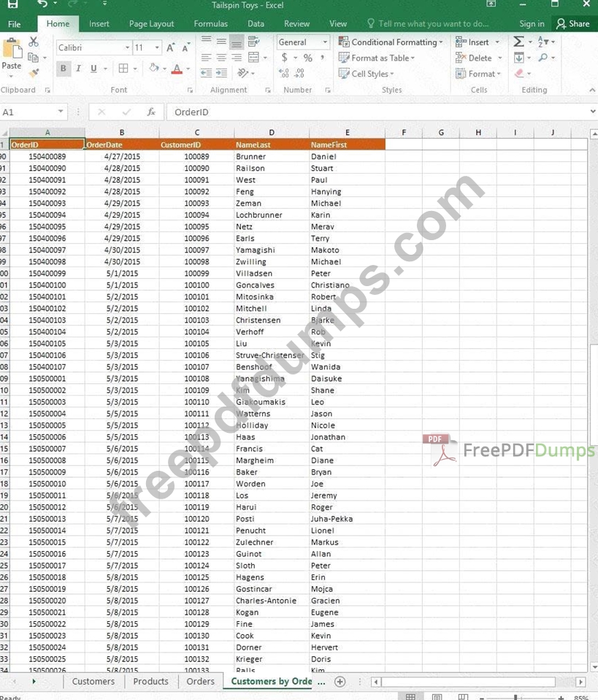
Task: Decrease the font size
Action: [185, 47]
